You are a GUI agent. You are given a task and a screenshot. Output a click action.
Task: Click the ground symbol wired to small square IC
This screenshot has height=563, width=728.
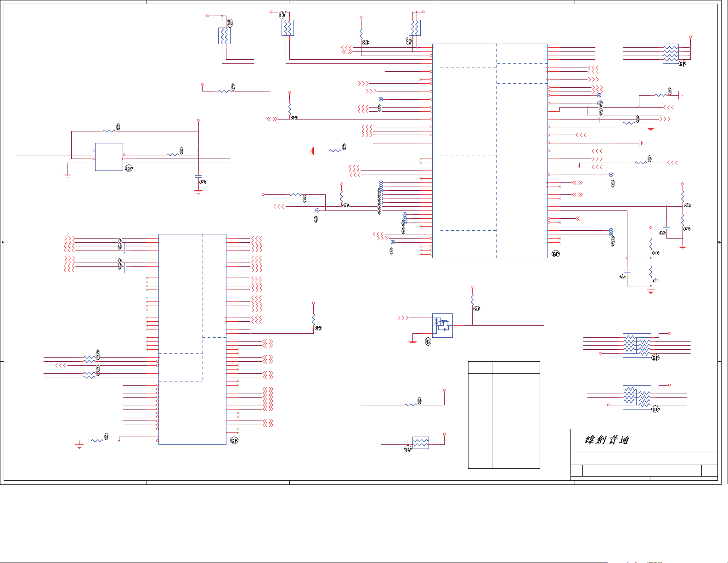tap(68, 176)
